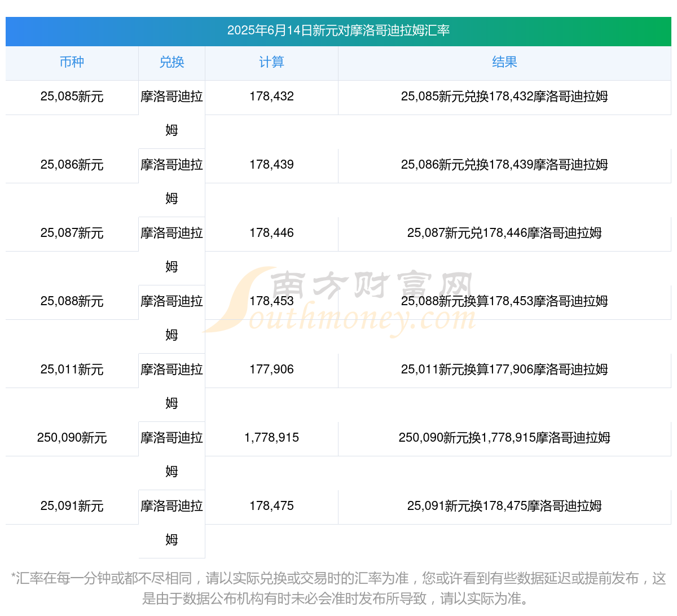The width and height of the screenshot is (677, 616).
Task: Click the 25,087新元 cell
Action: tap(72, 233)
